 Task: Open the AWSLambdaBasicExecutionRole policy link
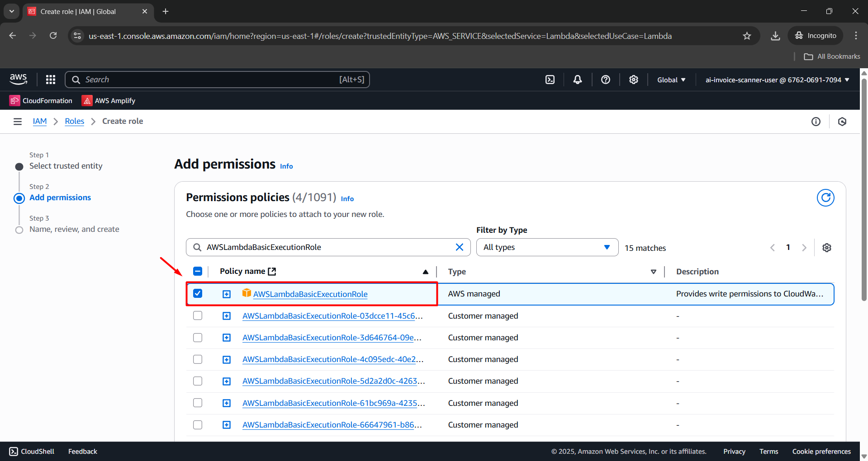click(310, 294)
